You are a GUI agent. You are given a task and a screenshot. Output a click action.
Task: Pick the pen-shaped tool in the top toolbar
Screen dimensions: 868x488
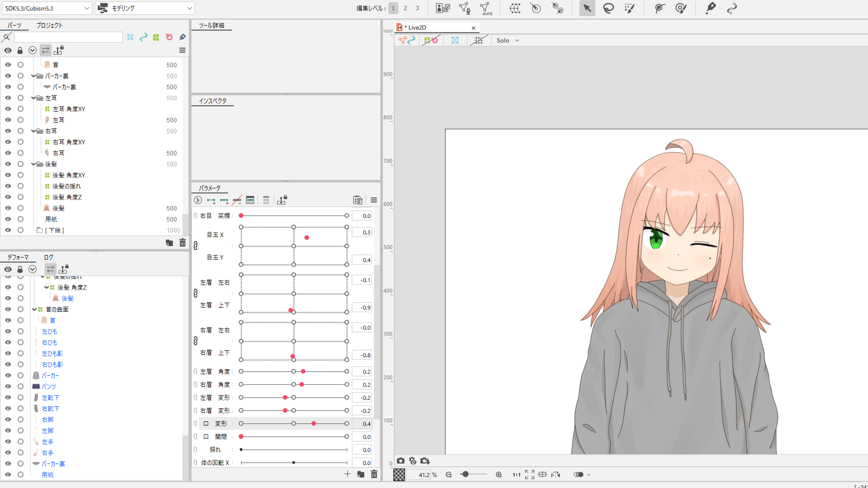coord(711,8)
